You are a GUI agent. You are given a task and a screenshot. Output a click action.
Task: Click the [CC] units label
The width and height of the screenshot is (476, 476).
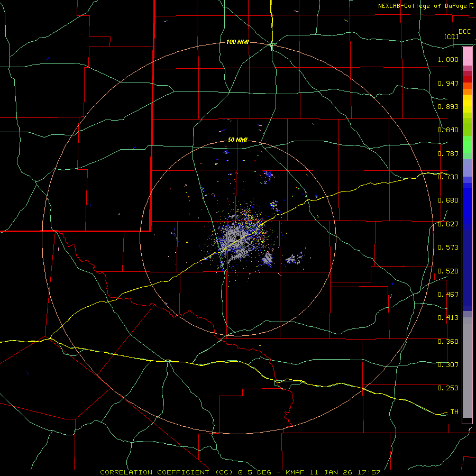(x=452, y=36)
